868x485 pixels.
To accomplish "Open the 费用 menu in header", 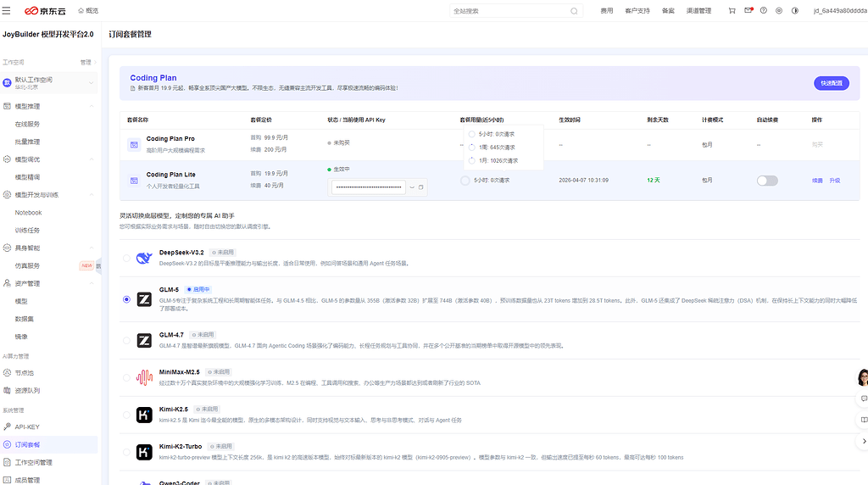I will [x=607, y=10].
